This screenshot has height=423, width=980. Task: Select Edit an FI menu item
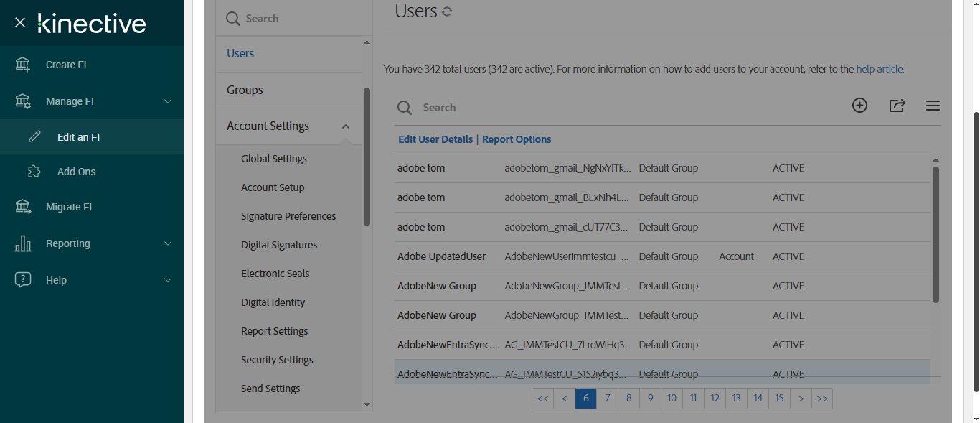[x=78, y=137]
